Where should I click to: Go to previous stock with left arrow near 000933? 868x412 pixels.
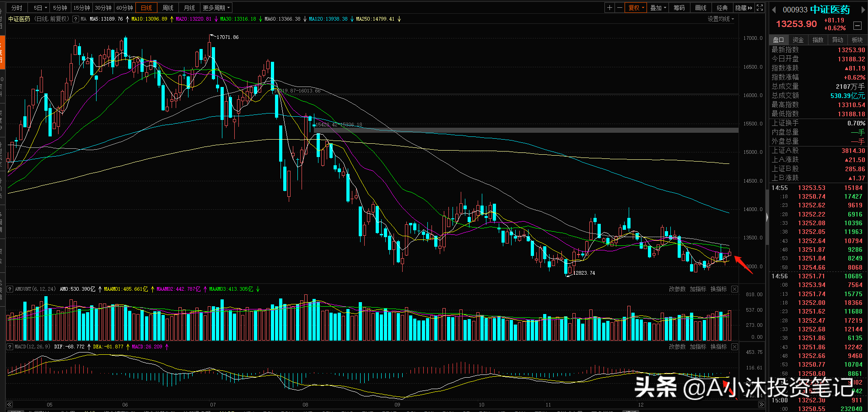tap(774, 10)
